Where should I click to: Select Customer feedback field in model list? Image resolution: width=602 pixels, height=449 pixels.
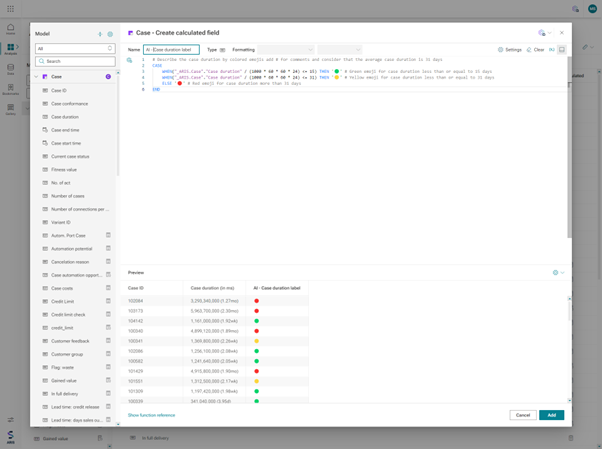(71, 341)
